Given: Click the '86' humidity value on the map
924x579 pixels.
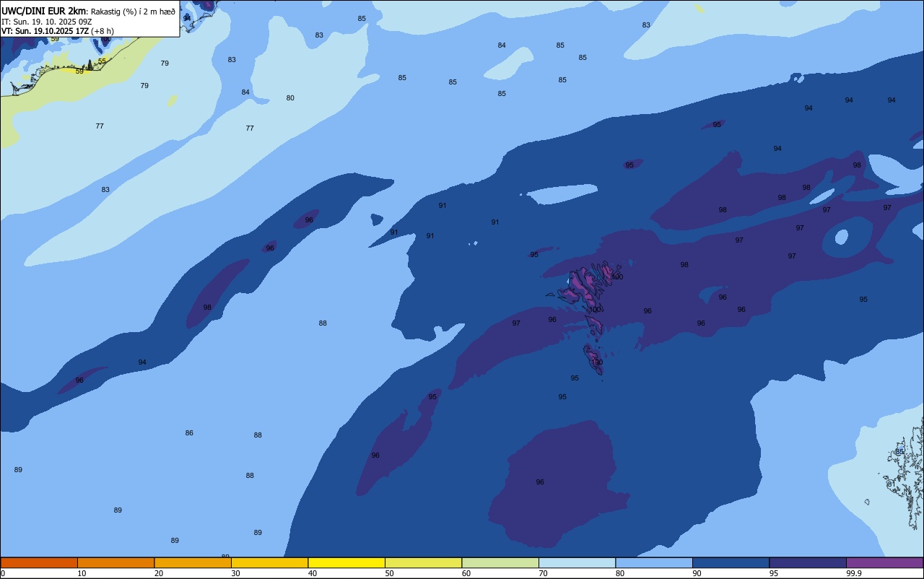Looking at the screenshot, I should click(189, 433).
